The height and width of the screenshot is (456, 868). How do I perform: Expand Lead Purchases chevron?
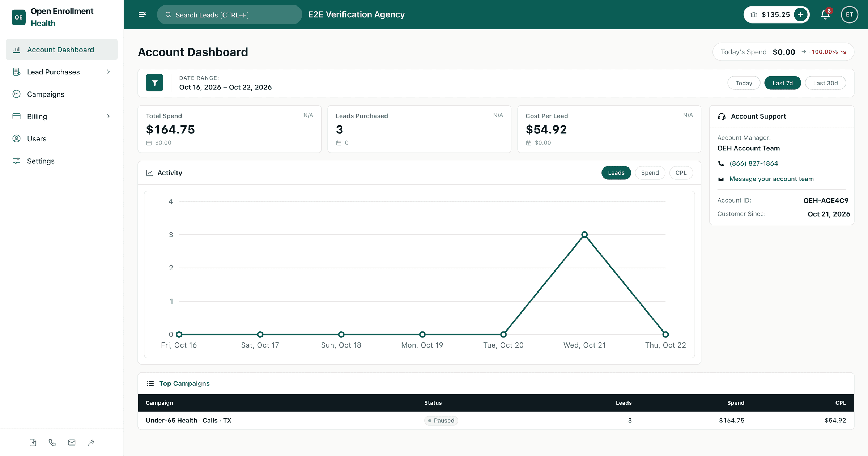click(x=108, y=72)
